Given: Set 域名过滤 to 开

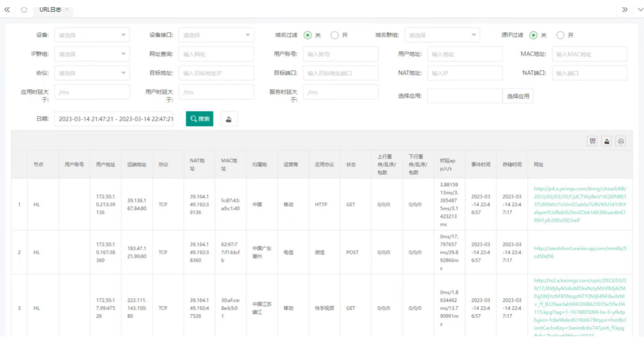Looking at the screenshot, I should (x=334, y=35).
